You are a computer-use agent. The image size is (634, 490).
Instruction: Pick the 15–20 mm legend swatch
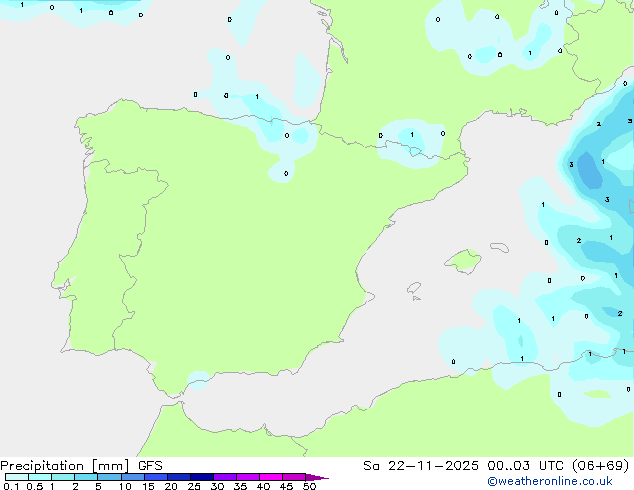pos(155,477)
